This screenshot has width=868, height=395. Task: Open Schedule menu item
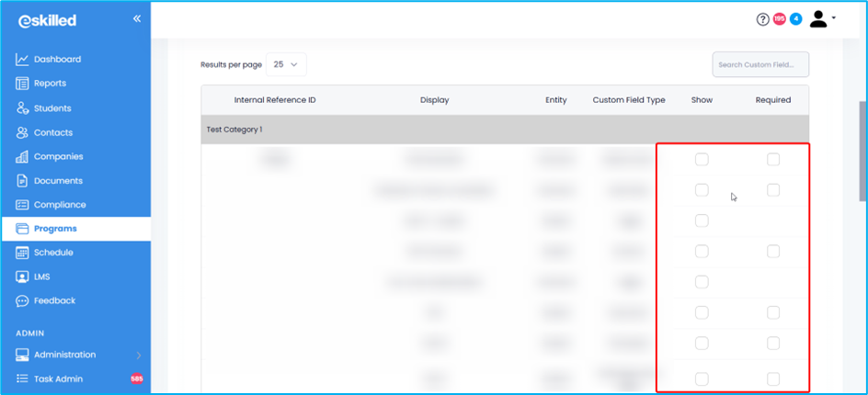click(53, 253)
